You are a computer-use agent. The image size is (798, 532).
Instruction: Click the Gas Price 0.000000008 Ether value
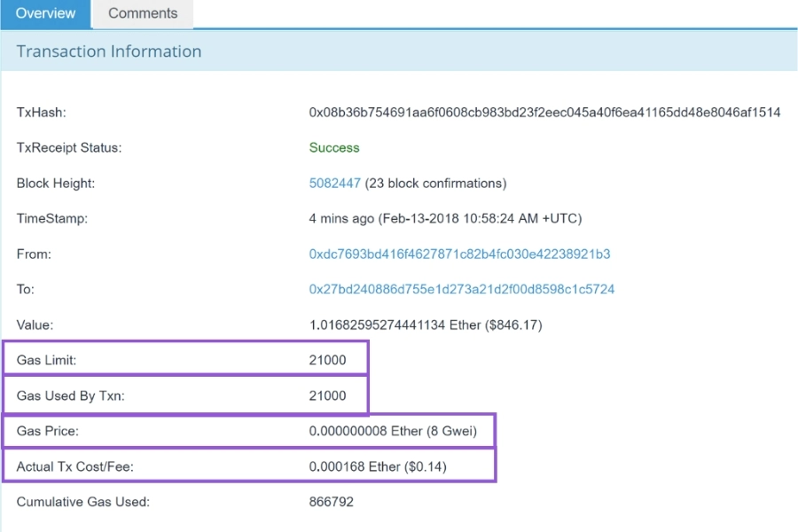click(393, 431)
